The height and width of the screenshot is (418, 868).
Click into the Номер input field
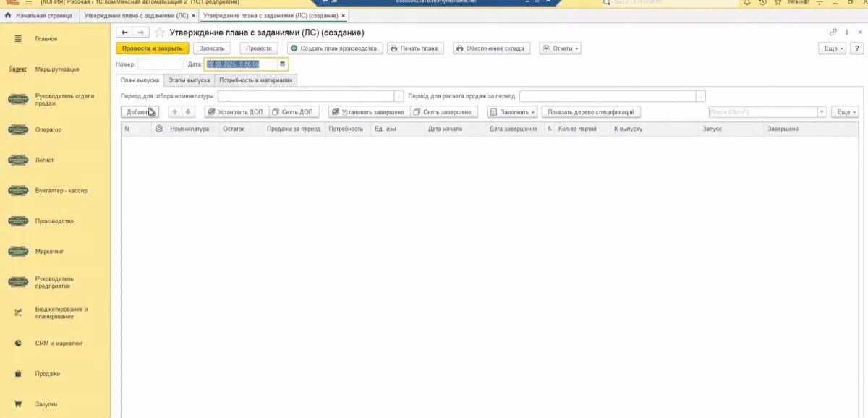(160, 64)
